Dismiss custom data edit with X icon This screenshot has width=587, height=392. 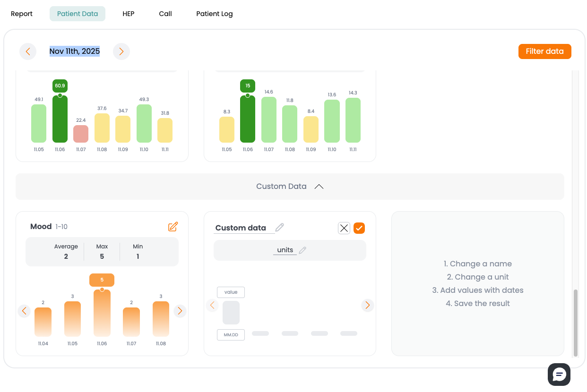pos(344,228)
